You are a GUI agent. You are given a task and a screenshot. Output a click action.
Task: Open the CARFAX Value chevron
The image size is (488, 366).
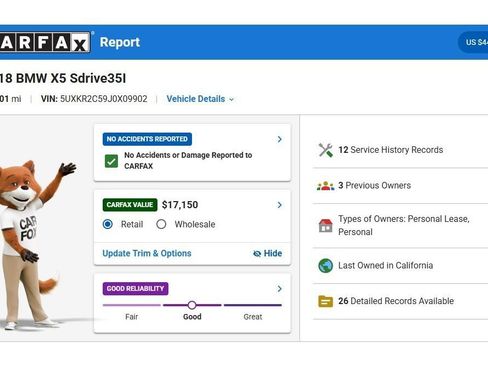[x=279, y=205]
